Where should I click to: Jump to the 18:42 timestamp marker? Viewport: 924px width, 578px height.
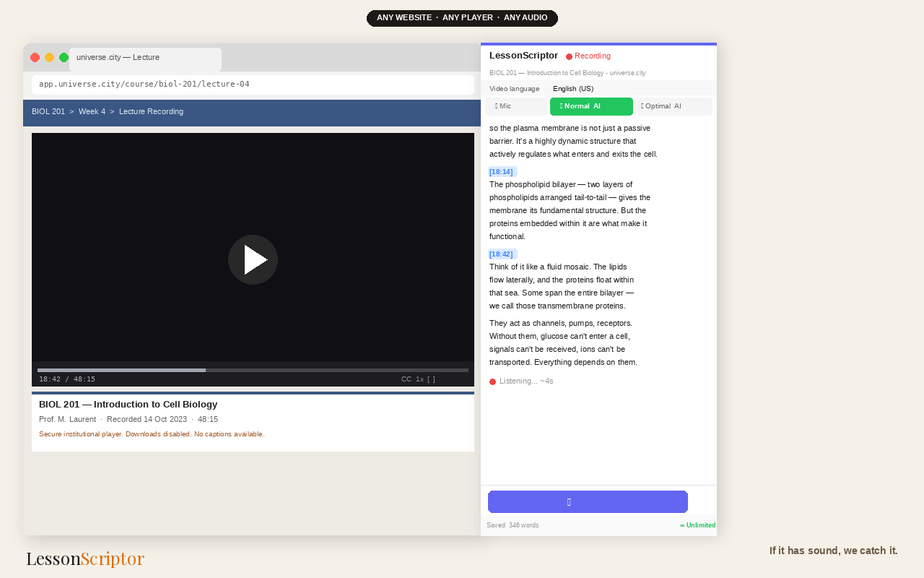[x=502, y=254]
